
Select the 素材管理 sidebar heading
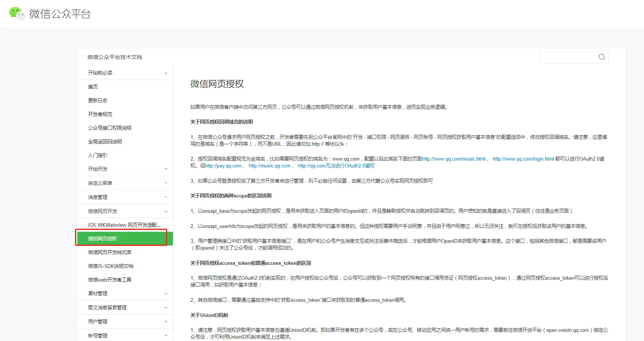point(98,293)
